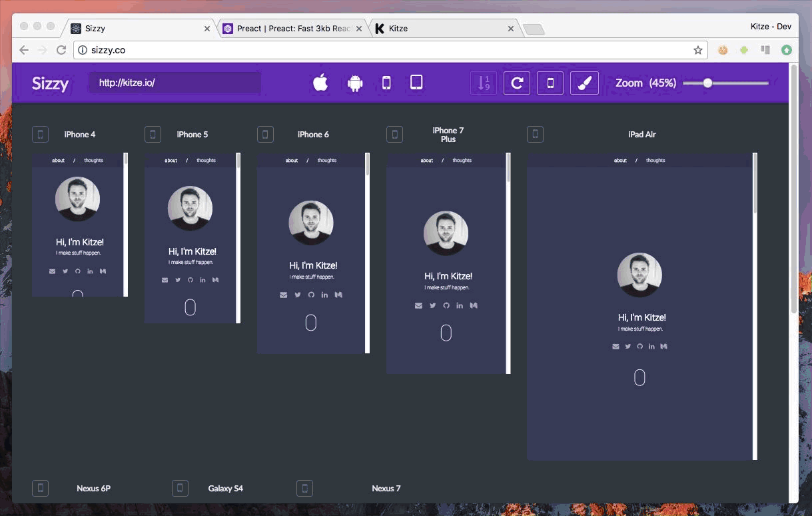812x516 pixels.
Task: Filter devices by Android icon
Action: [x=355, y=83]
